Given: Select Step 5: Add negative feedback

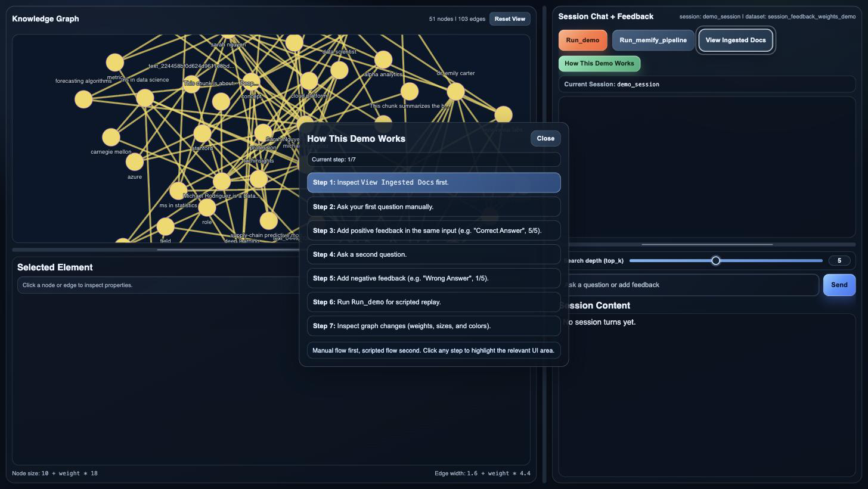Looking at the screenshot, I should pyautogui.click(x=434, y=278).
